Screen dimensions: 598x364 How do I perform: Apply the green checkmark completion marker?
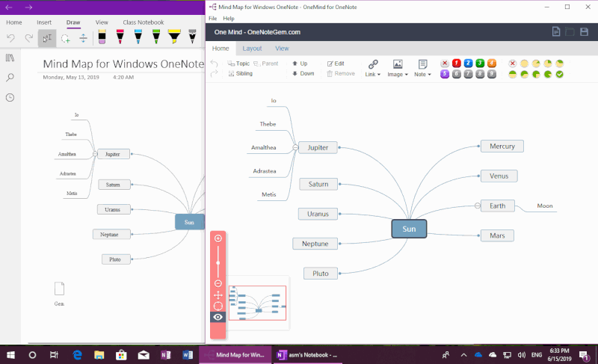[559, 74]
